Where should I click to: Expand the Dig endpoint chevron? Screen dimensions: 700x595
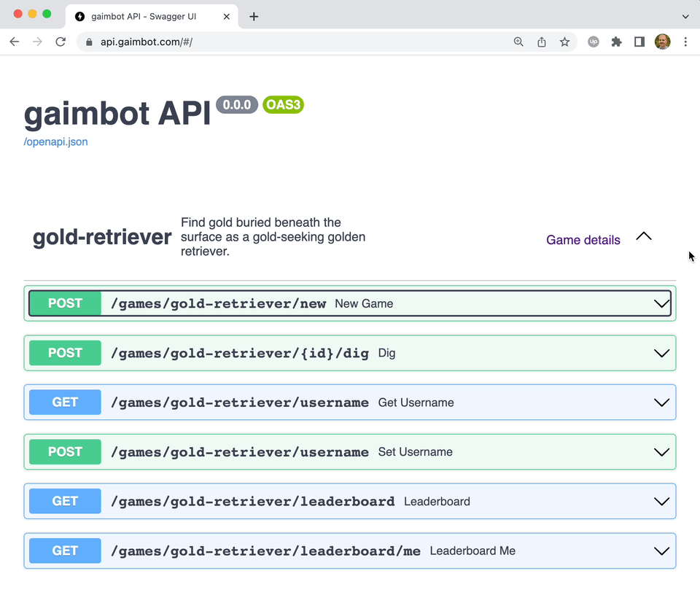click(x=661, y=354)
